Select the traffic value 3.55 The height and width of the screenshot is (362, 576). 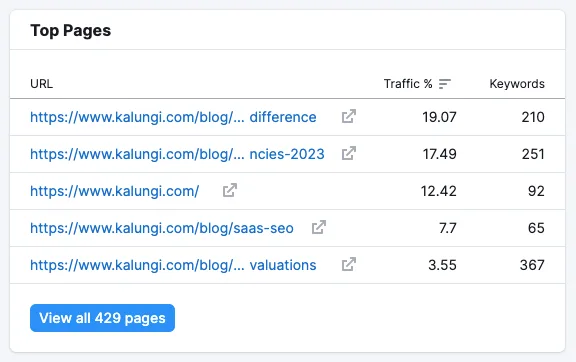tap(442, 265)
